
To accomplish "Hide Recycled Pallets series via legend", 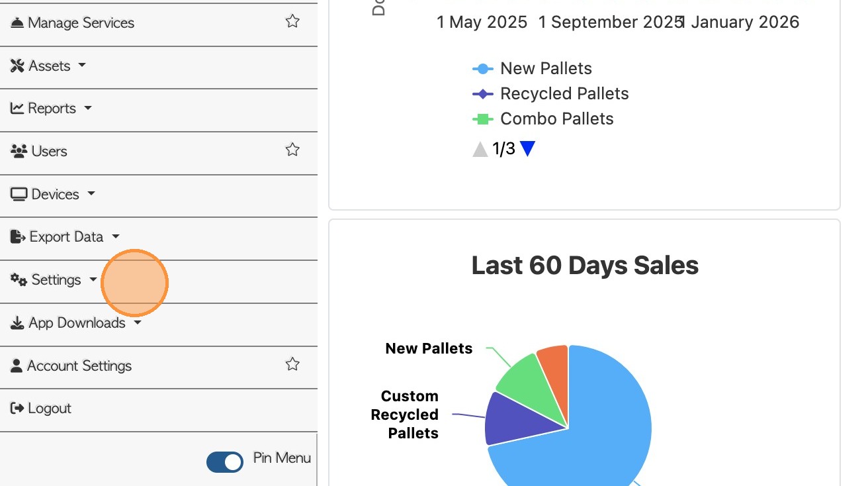I will coord(564,94).
